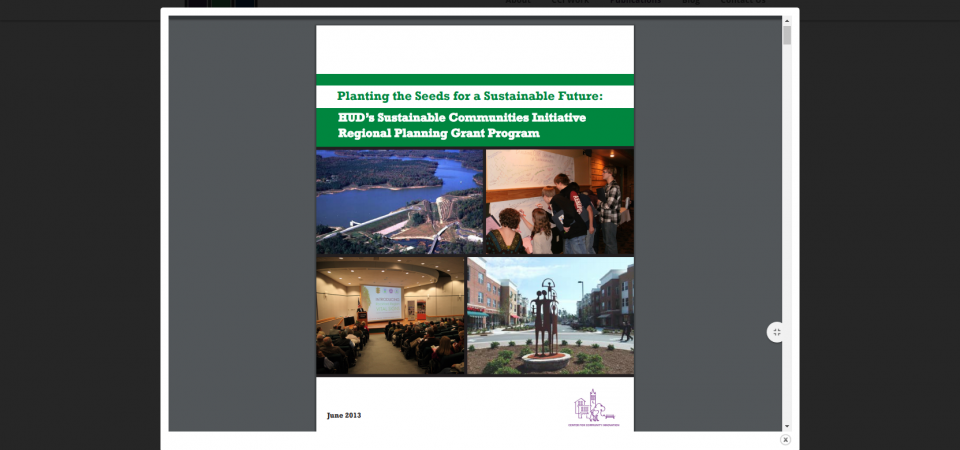
Task: Click the aerial lake and dam photo
Action: coord(400,202)
